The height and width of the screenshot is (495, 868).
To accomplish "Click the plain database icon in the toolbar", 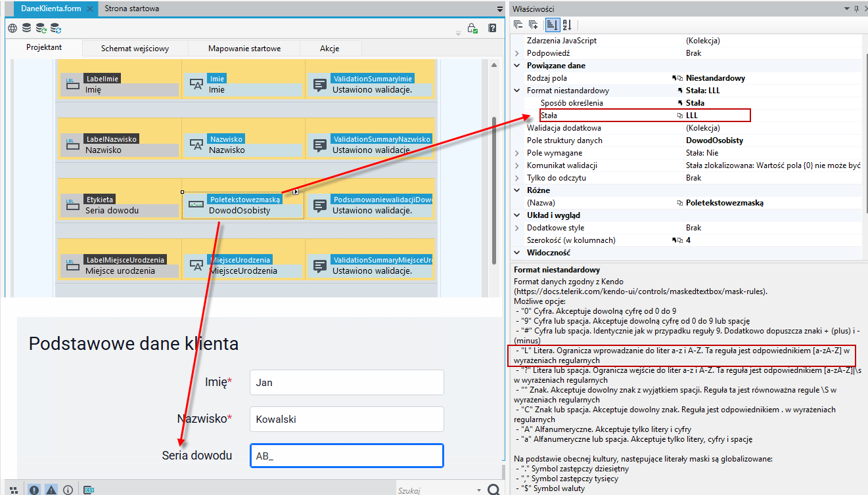I will pos(26,28).
